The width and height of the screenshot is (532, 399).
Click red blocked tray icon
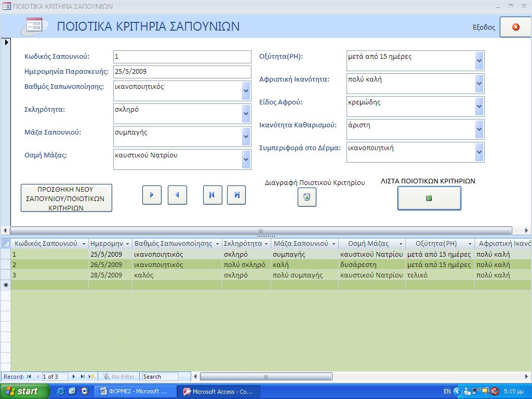point(495,392)
